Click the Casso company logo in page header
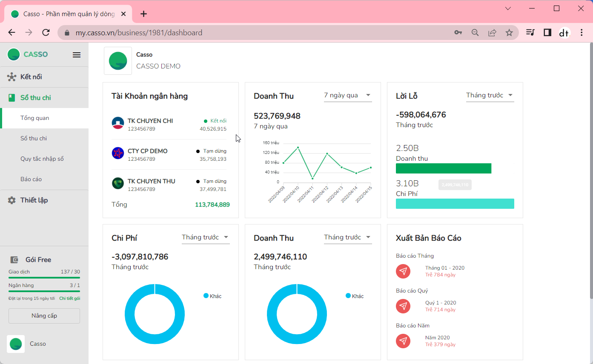 (118, 61)
